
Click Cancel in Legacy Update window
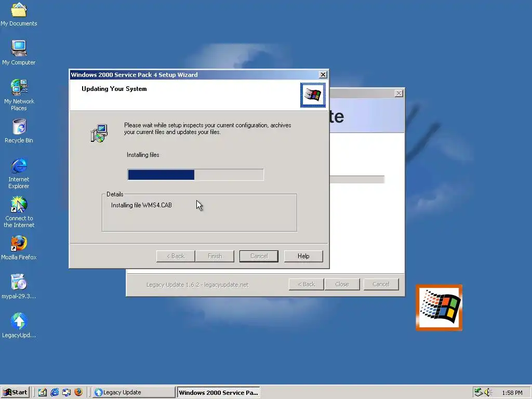click(x=381, y=284)
